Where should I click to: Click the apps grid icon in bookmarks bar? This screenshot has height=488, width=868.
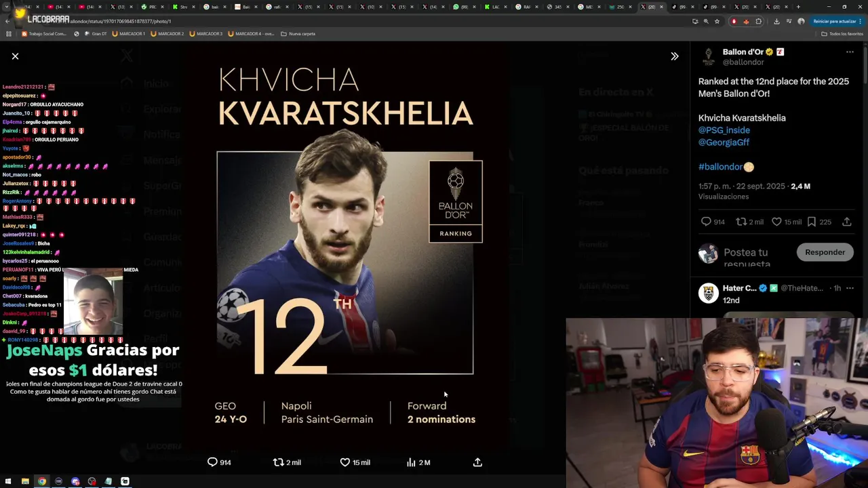[9, 33]
